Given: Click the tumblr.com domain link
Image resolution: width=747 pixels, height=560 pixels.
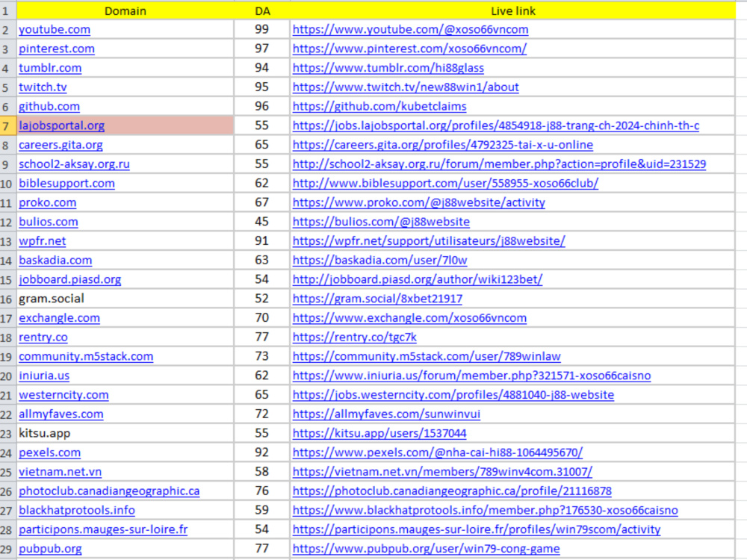Looking at the screenshot, I should [50, 68].
